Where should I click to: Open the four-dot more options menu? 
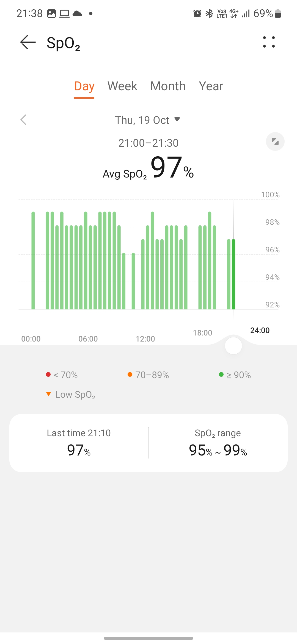click(x=269, y=42)
